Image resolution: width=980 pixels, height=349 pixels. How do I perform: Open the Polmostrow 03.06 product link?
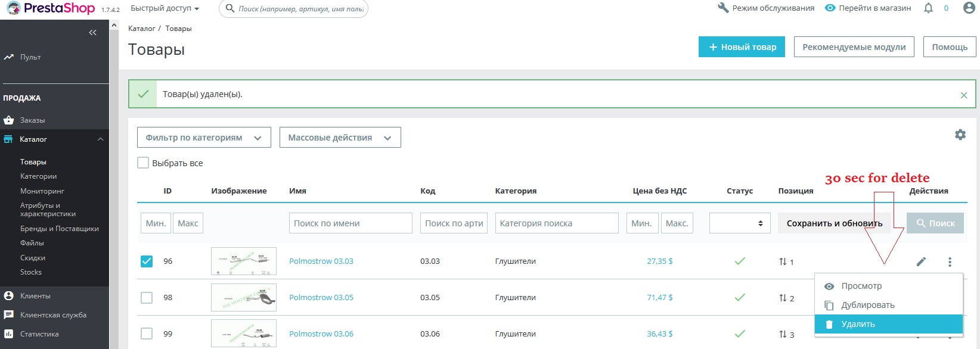(321, 334)
